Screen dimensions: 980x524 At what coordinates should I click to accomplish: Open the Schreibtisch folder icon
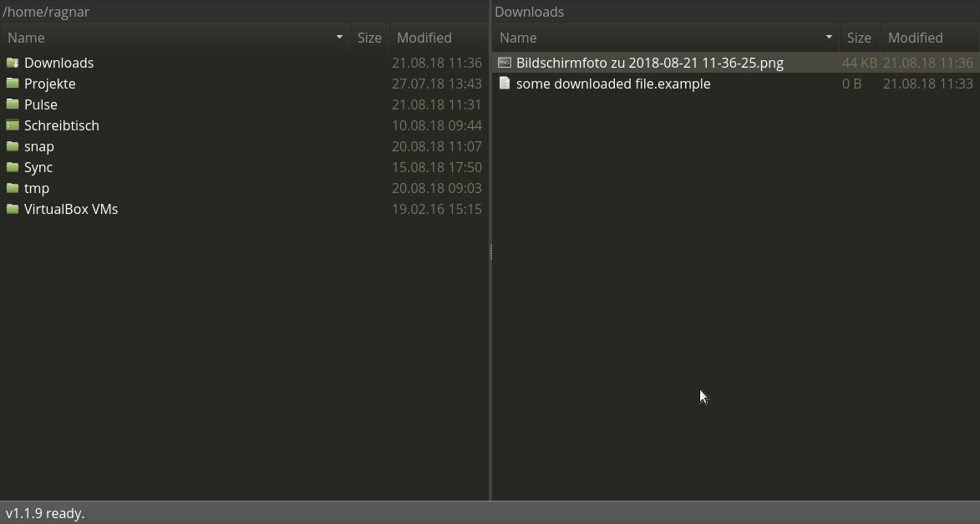pos(13,125)
